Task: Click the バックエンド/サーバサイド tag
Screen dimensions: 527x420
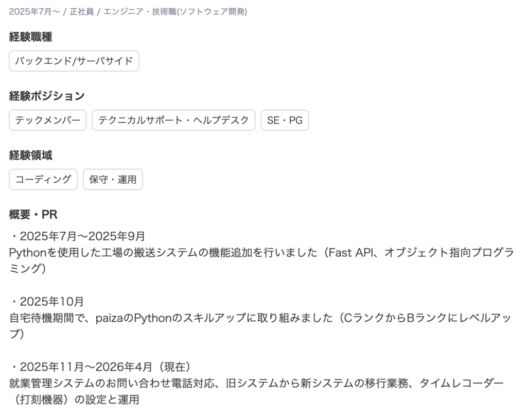Action: point(74,61)
